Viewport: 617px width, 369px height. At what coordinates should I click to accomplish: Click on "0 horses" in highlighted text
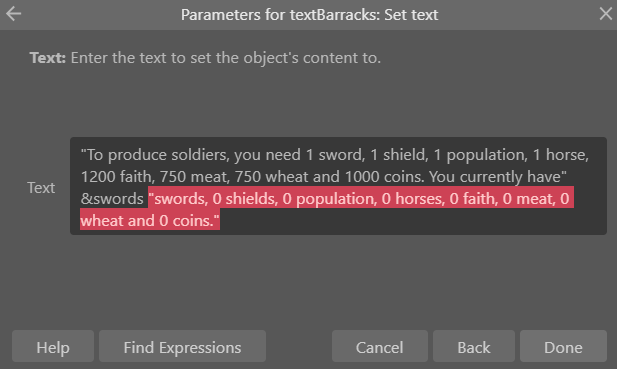412,199
